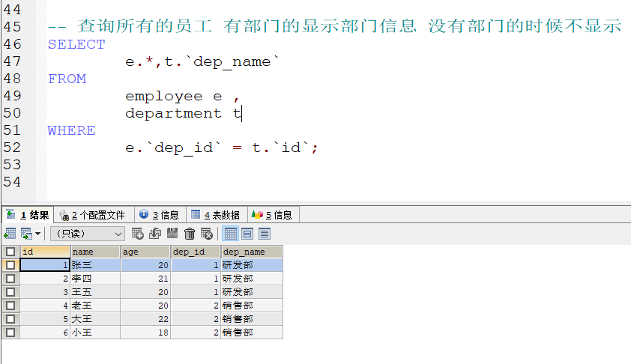Select dep_id cell in 小王 row
The width and height of the screenshot is (631, 364).
pos(196,333)
